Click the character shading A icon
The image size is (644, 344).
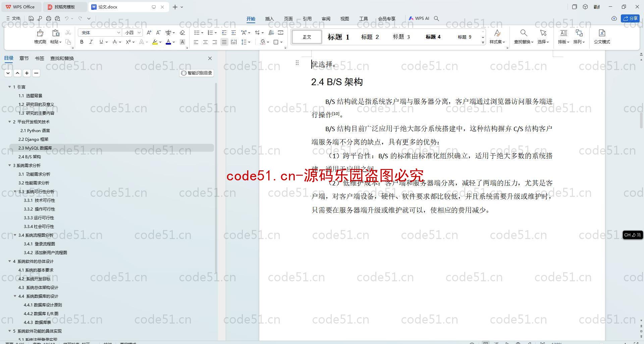click(x=182, y=42)
